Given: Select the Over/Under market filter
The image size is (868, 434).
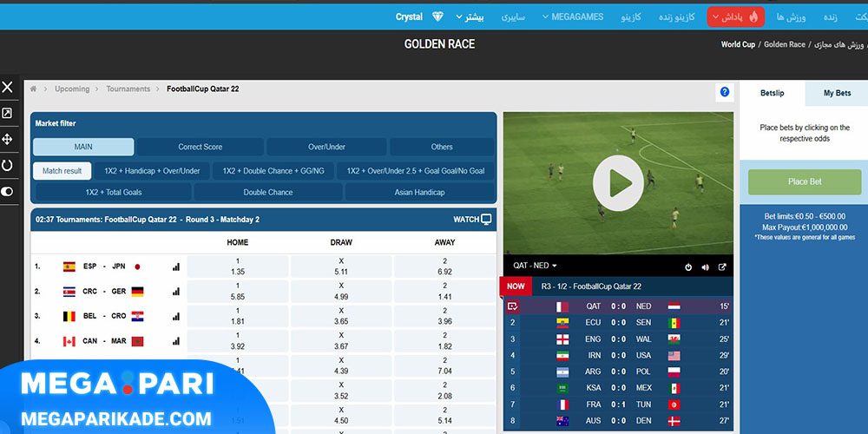Looking at the screenshot, I should click(x=326, y=147).
